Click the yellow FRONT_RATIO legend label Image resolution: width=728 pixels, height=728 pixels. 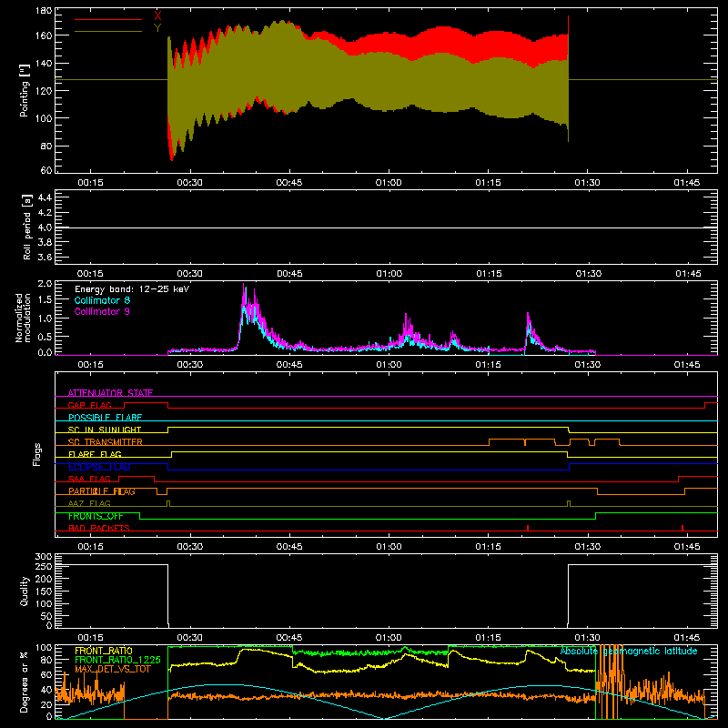[104, 651]
